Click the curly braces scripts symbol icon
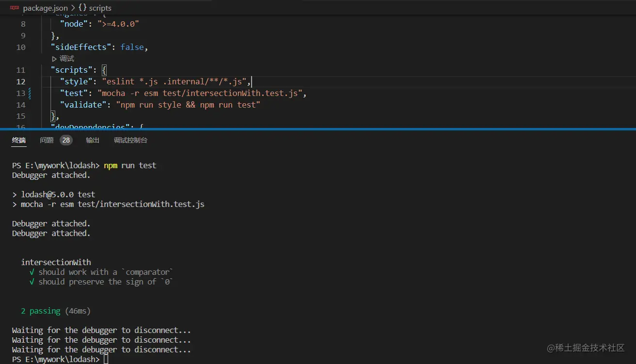Viewport: 636px width, 364px height. tap(82, 8)
